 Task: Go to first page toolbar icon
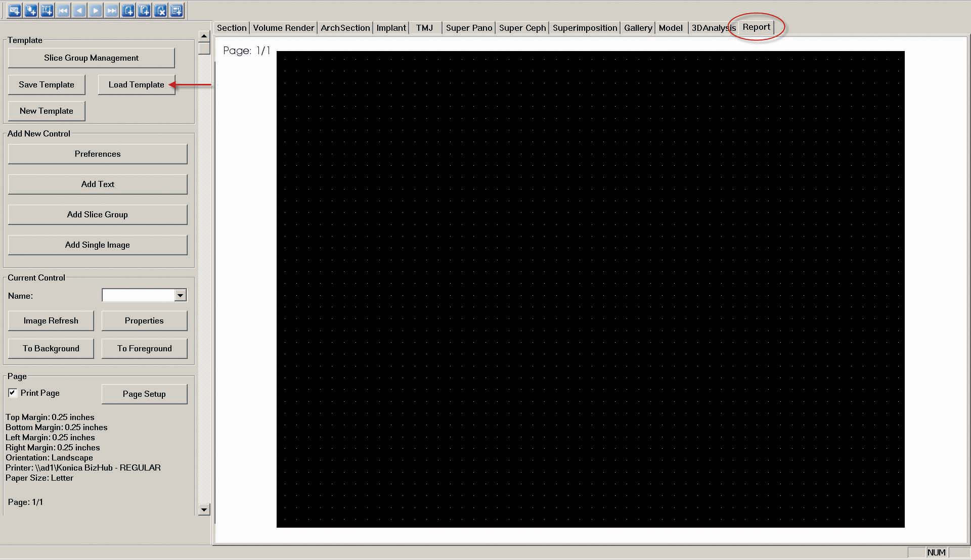(x=63, y=11)
